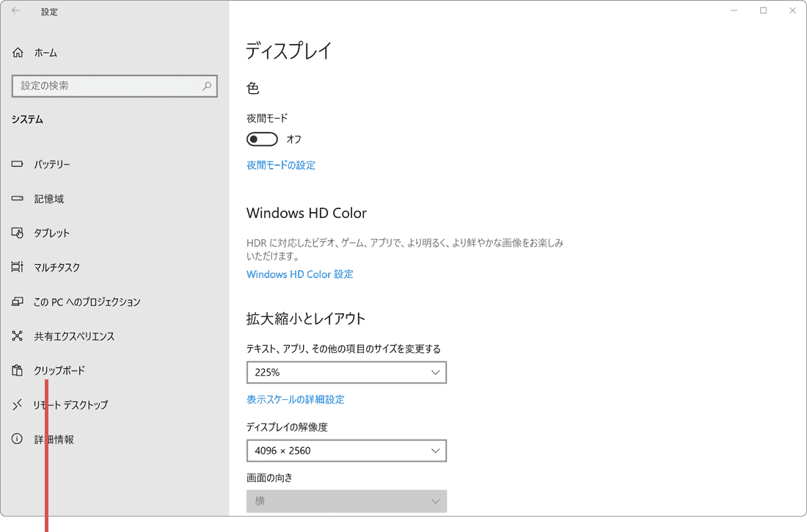Select the Shared Experiences scissors icon
Screen dimensions: 807x532
click(x=16, y=336)
